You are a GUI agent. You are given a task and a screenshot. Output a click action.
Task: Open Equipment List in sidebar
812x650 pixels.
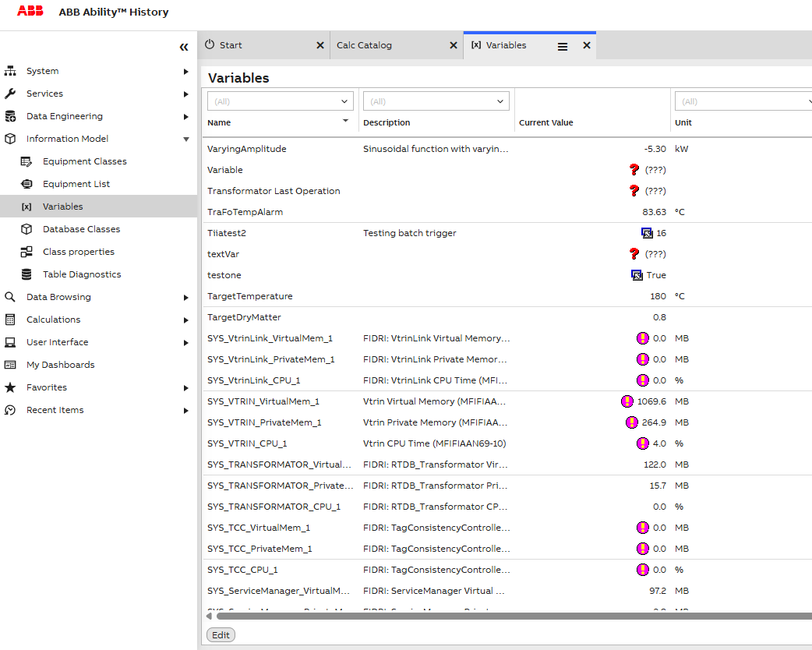tap(76, 184)
